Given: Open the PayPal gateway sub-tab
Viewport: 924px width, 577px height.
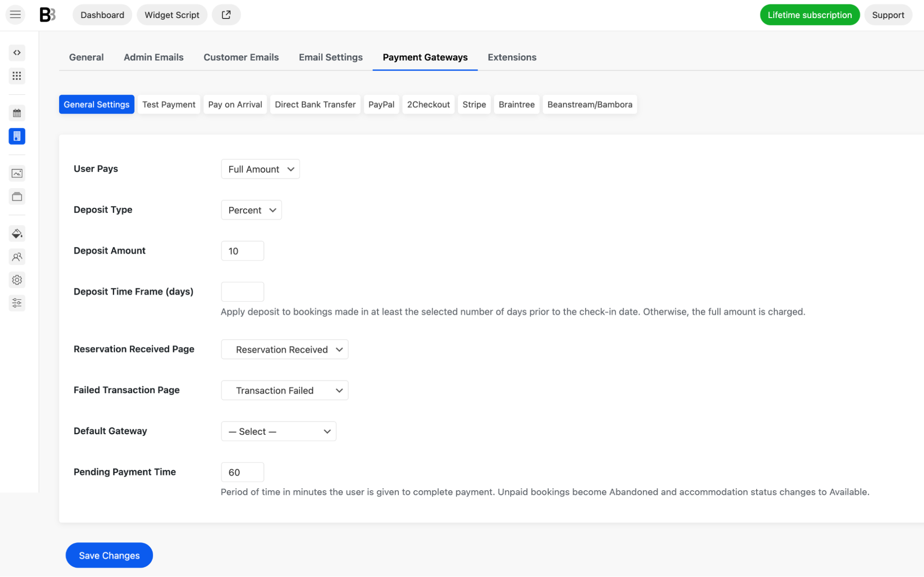Looking at the screenshot, I should point(381,104).
